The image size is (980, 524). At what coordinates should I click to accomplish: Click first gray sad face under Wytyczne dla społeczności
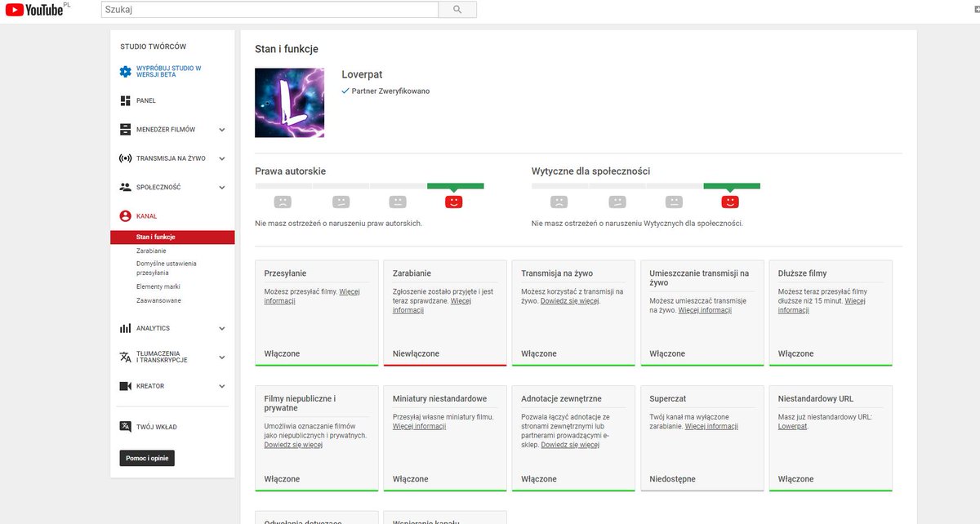[559, 201]
